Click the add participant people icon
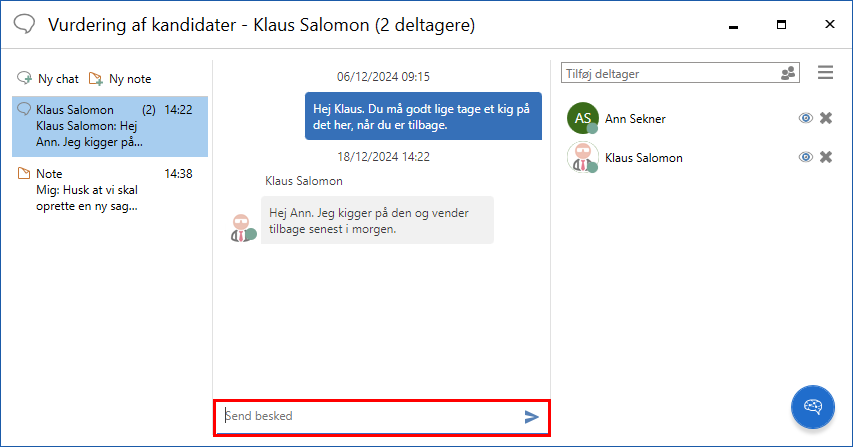The width and height of the screenshot is (853, 447). [788, 73]
